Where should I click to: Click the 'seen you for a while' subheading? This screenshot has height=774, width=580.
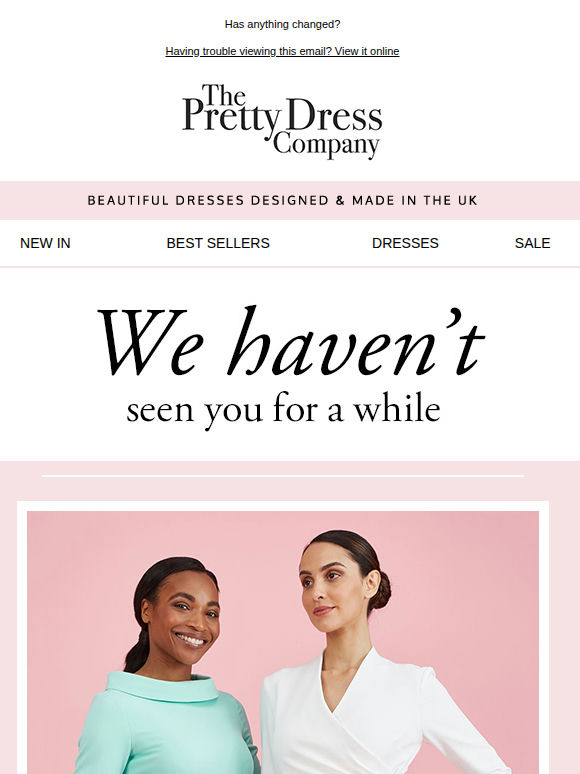283,409
